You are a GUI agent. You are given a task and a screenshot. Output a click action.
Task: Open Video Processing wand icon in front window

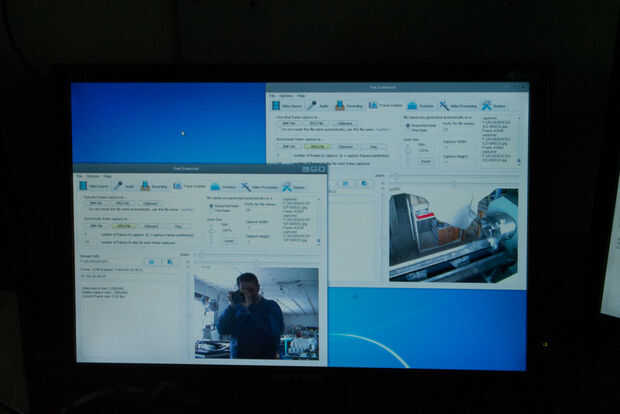click(x=246, y=187)
